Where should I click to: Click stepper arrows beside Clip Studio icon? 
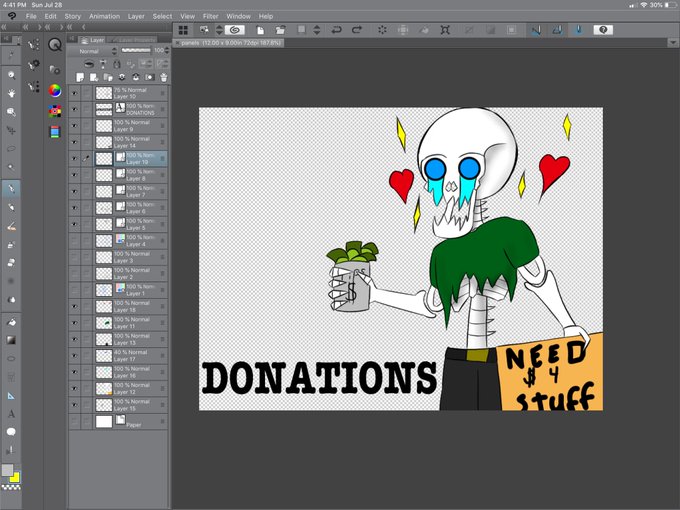click(x=219, y=30)
